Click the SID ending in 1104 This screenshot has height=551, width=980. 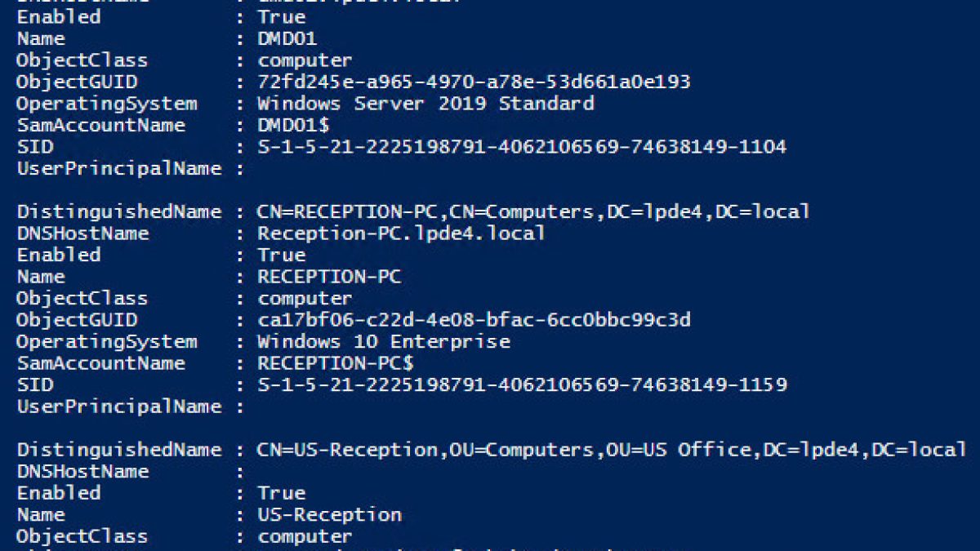pos(522,147)
